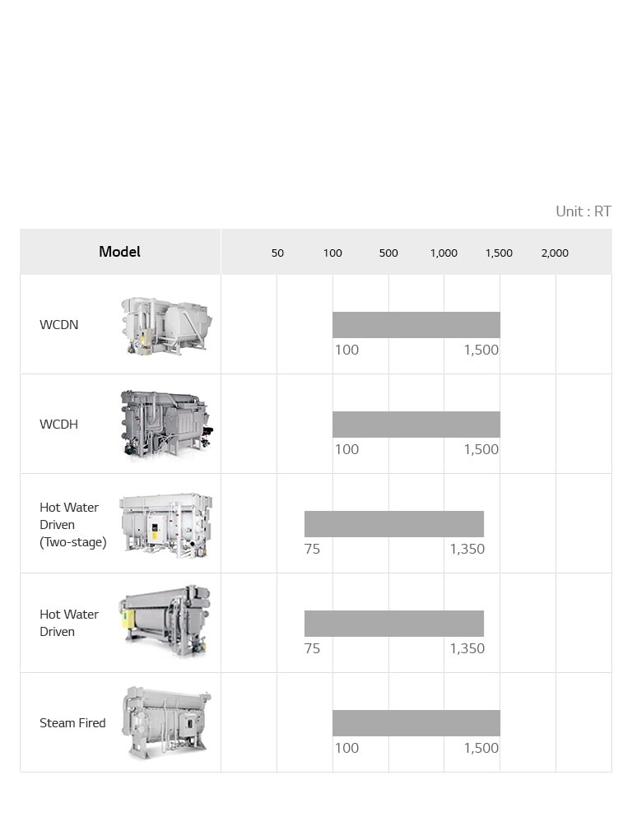Click the single-stage Hot Water Driven chiller image

point(165,621)
